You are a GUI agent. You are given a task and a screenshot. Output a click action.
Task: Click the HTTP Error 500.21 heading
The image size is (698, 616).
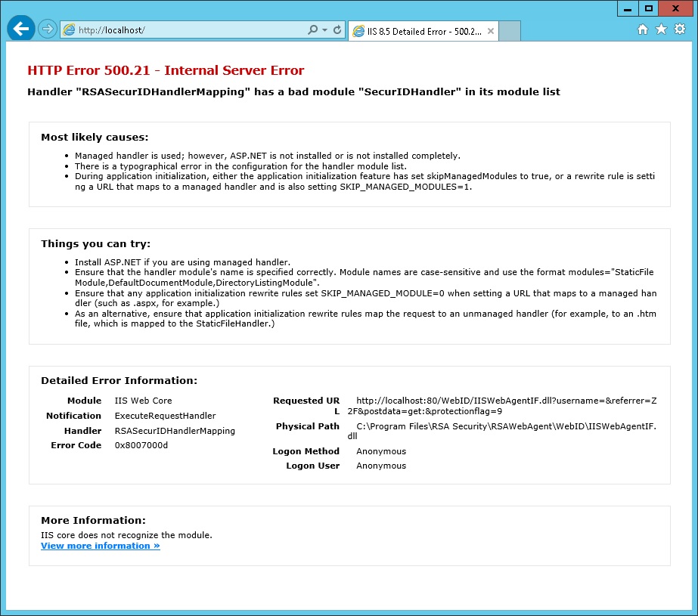click(166, 70)
